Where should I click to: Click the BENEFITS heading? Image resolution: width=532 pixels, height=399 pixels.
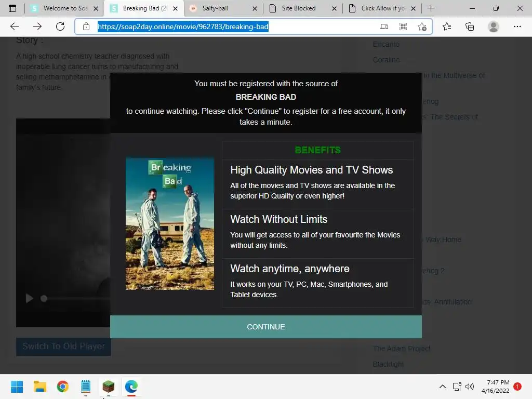(x=317, y=150)
